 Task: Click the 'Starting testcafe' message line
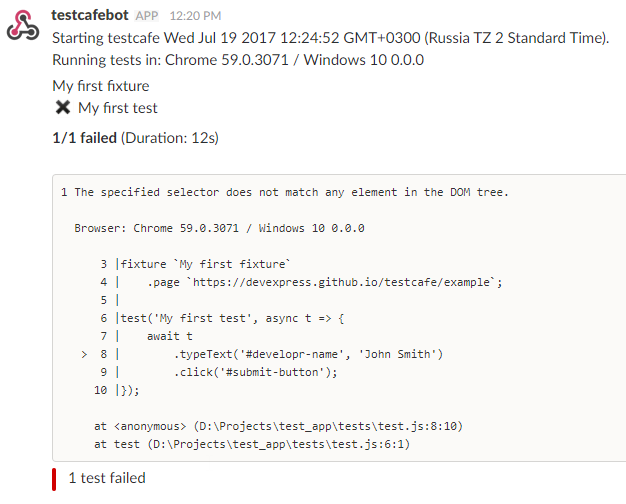click(x=330, y=38)
